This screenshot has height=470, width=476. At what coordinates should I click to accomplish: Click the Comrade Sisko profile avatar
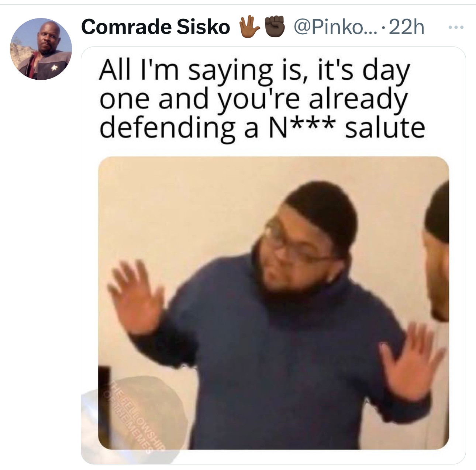coord(41,49)
